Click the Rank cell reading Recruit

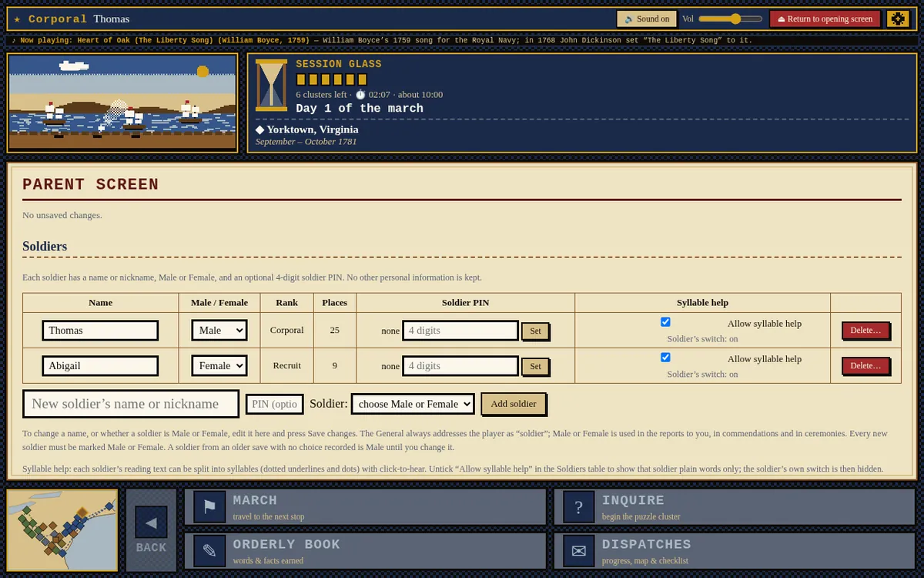pos(287,365)
